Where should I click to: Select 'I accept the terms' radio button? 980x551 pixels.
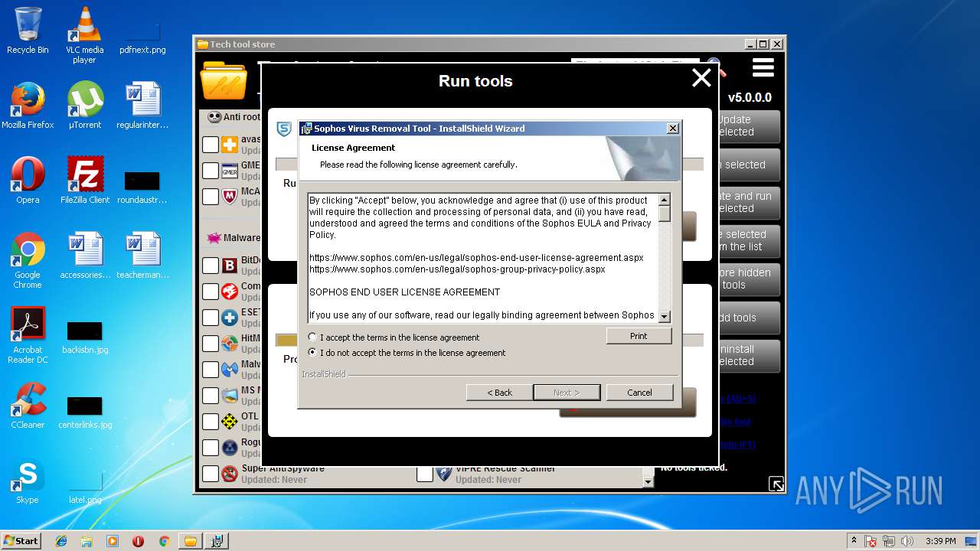coord(312,337)
